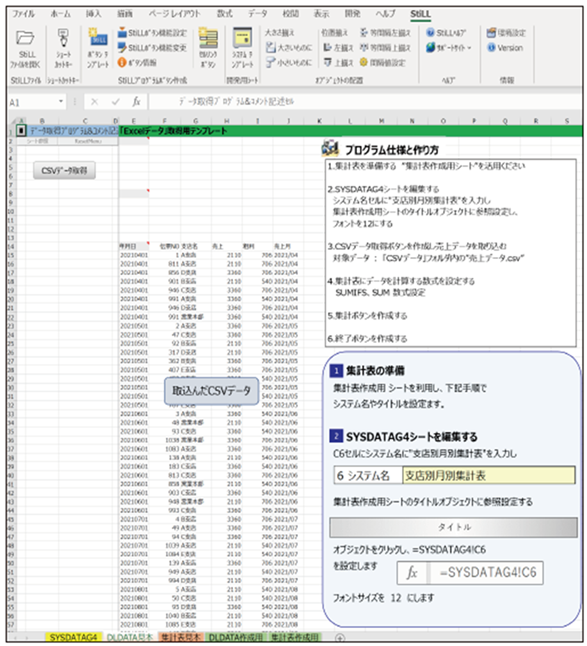Expand the Name Box dropdown arrow
Screen dimensions: 587x646
(x=61, y=101)
